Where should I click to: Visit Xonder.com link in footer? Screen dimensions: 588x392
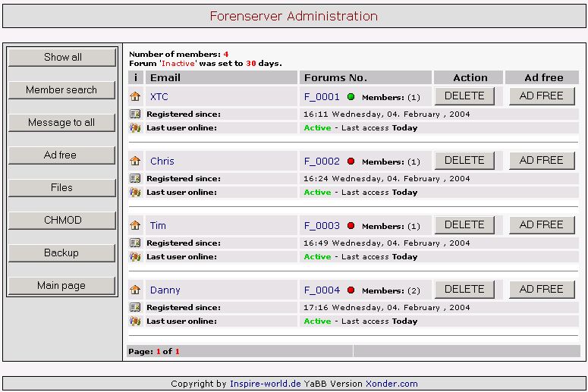pos(391,384)
